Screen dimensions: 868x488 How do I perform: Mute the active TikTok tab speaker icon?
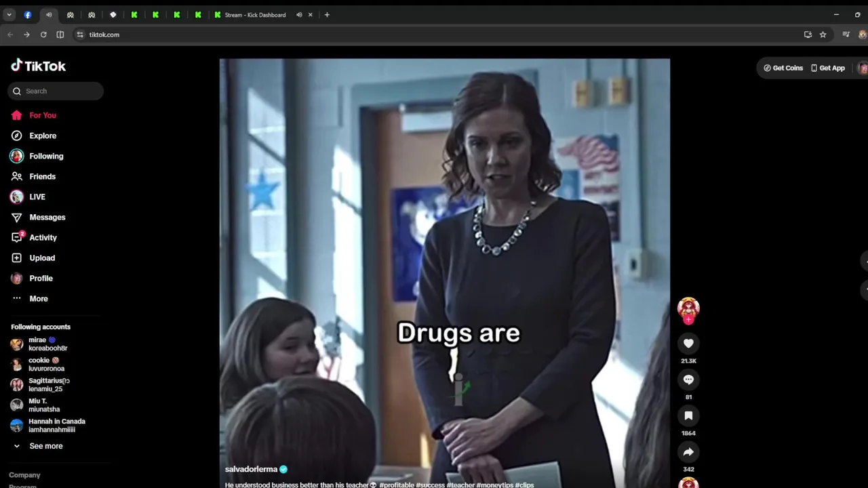[49, 15]
